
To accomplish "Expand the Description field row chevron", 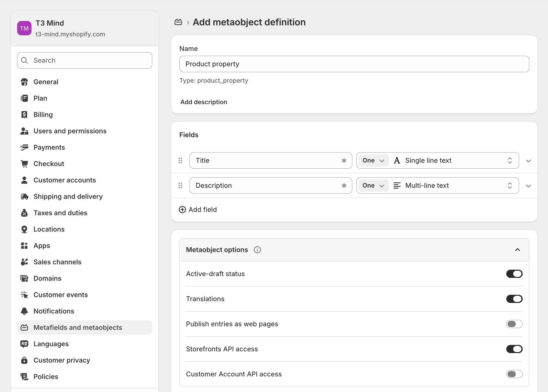I will [x=529, y=186].
